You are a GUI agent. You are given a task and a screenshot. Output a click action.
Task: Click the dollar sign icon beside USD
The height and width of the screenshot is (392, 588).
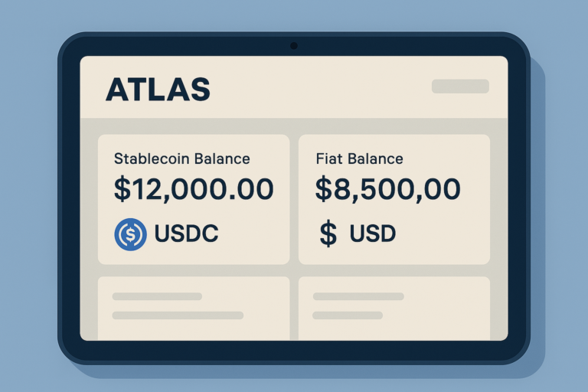328,234
